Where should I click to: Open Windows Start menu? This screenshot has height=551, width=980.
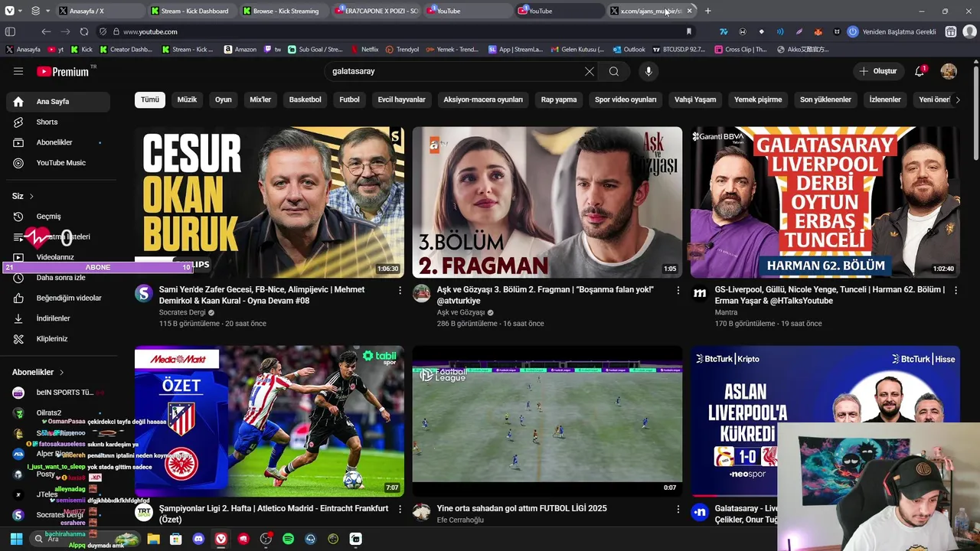click(16, 539)
